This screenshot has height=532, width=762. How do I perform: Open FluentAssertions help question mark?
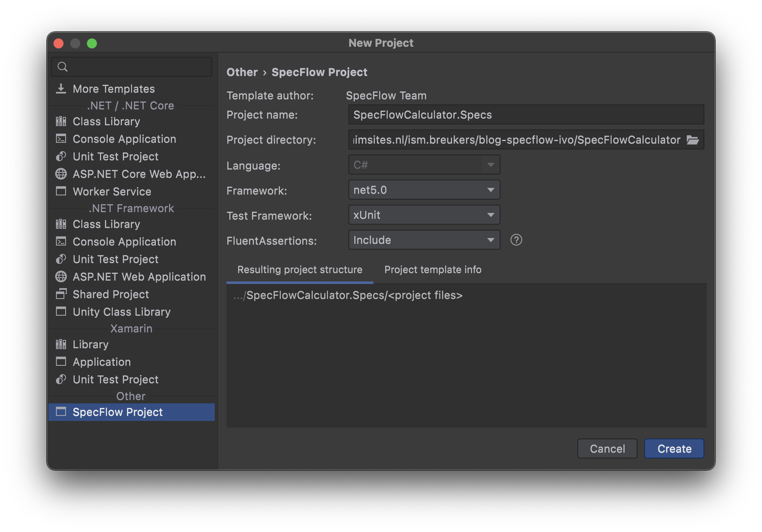[516, 240]
